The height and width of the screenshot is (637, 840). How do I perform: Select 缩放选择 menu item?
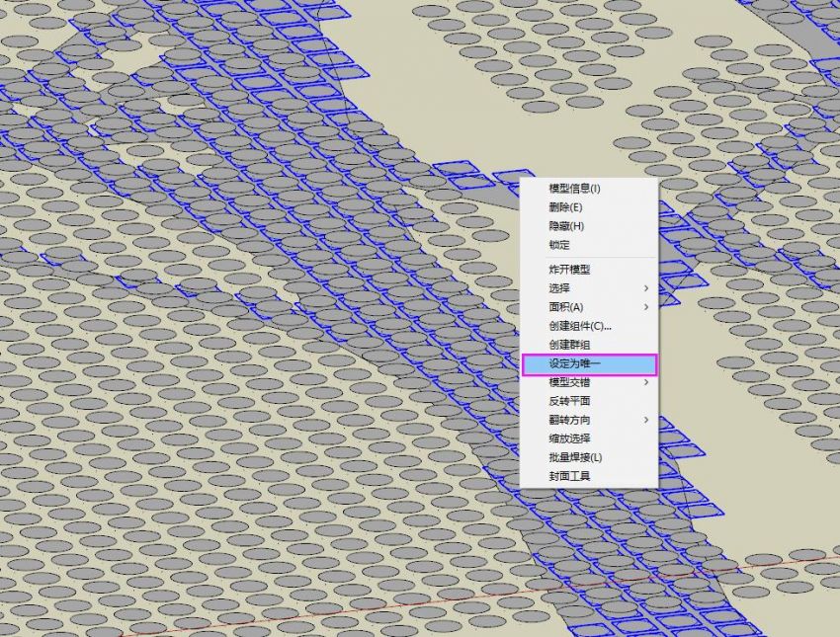[x=589, y=438]
